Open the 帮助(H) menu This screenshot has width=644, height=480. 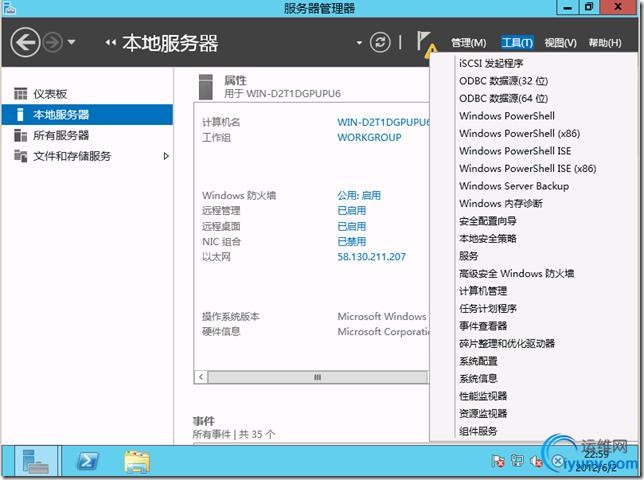(605, 43)
